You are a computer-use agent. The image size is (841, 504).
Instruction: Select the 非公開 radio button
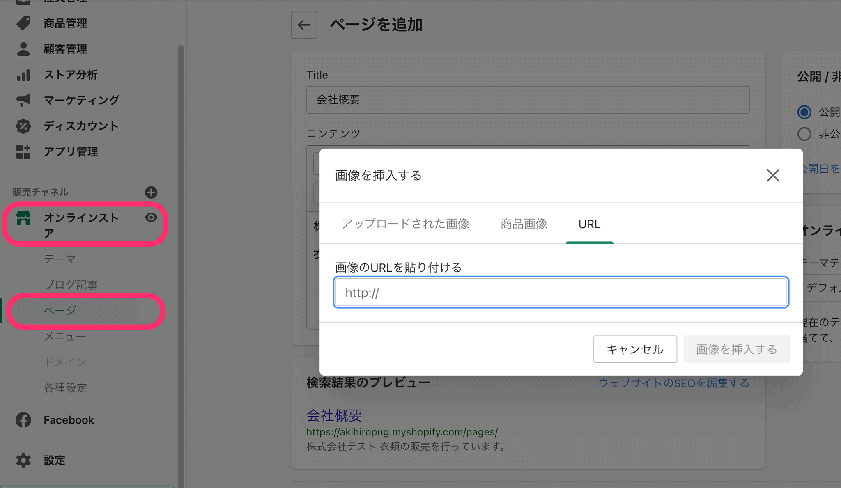click(x=804, y=134)
